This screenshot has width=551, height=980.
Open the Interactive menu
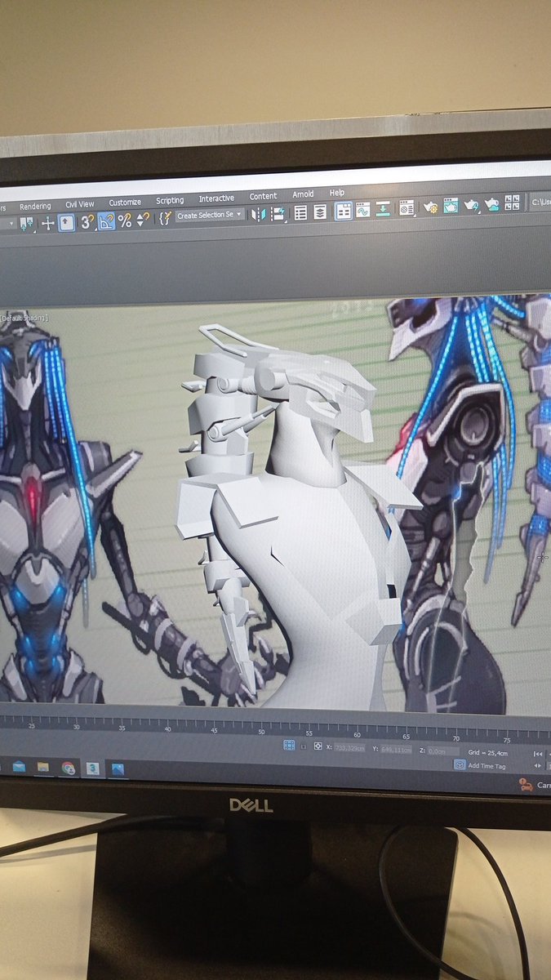click(216, 198)
